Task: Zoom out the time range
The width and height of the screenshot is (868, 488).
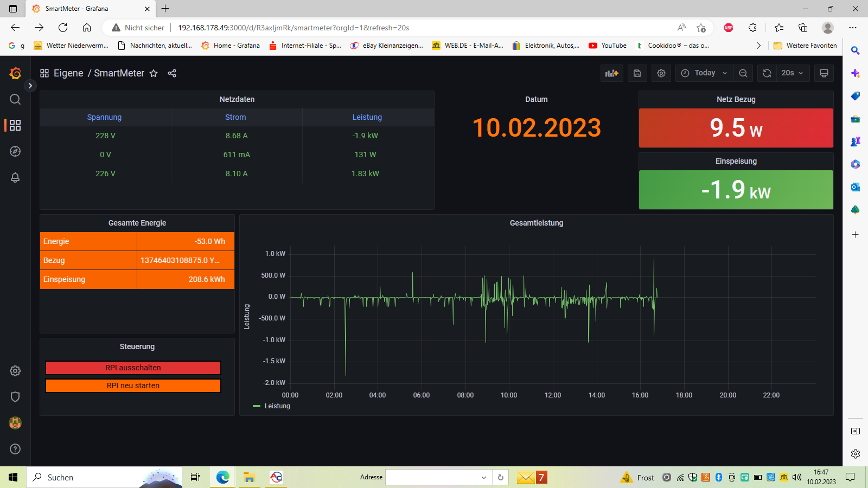Action: pyautogui.click(x=743, y=73)
